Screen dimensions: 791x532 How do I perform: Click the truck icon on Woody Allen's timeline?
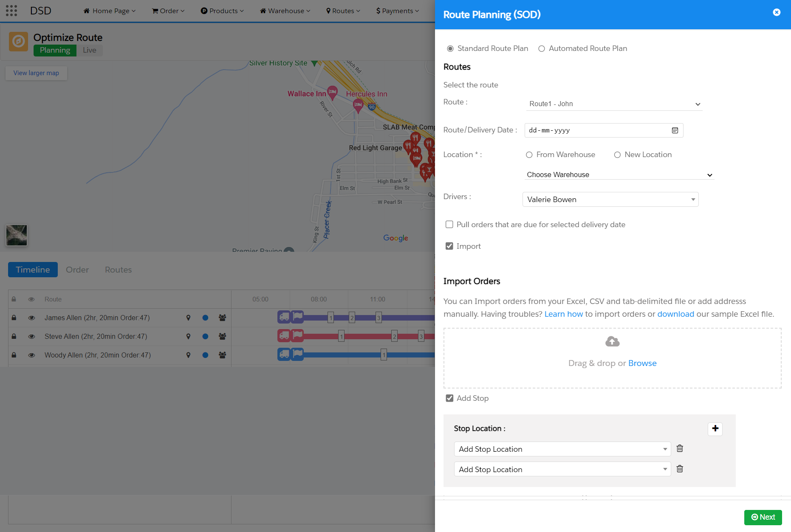pos(284,355)
